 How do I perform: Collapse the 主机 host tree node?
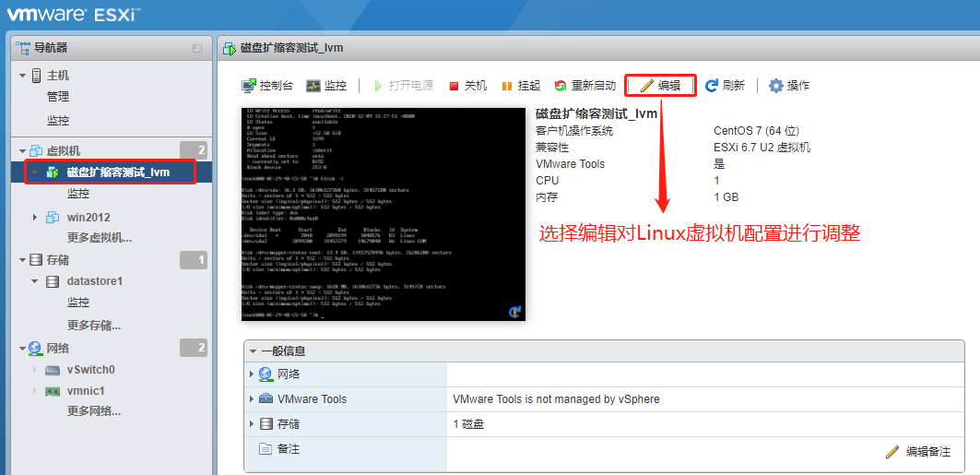click(23, 76)
